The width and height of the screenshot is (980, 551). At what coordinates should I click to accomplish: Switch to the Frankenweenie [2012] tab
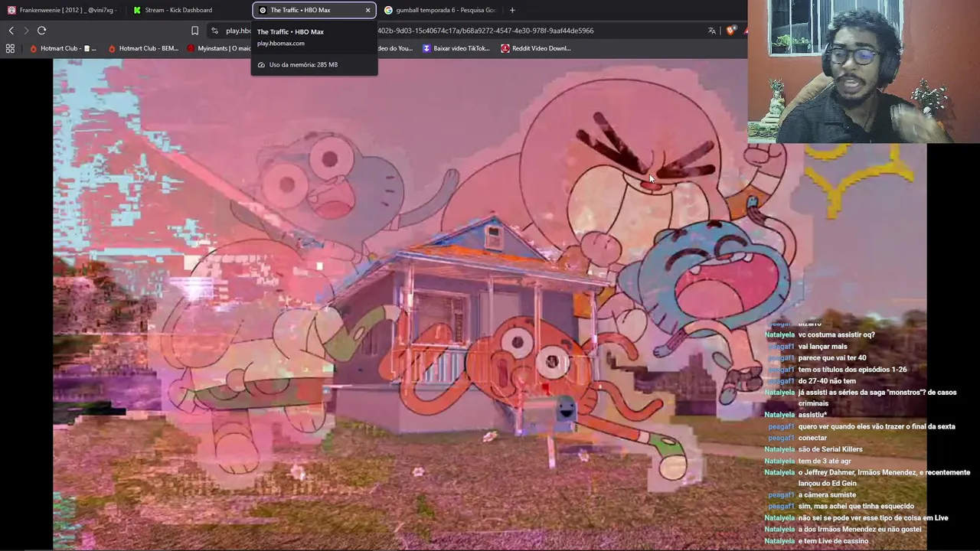click(x=63, y=10)
